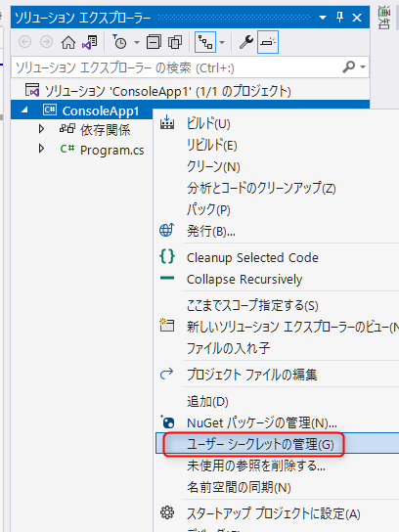Click the dash icon beside Collapse Recursively
The width and height of the screenshot is (399, 532).
[x=167, y=278]
